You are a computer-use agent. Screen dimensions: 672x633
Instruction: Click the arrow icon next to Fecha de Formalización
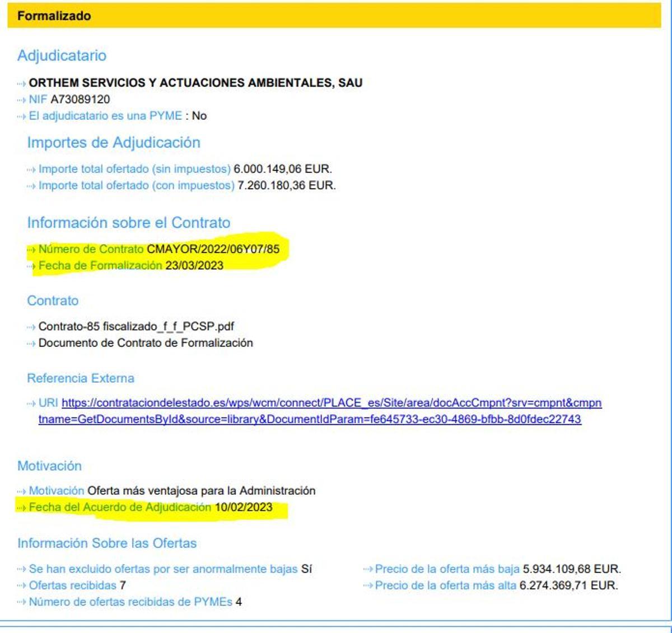[x=31, y=266]
